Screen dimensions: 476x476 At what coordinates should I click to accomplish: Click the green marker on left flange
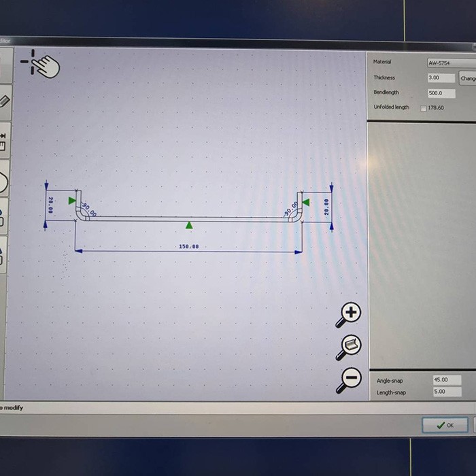[72, 201]
